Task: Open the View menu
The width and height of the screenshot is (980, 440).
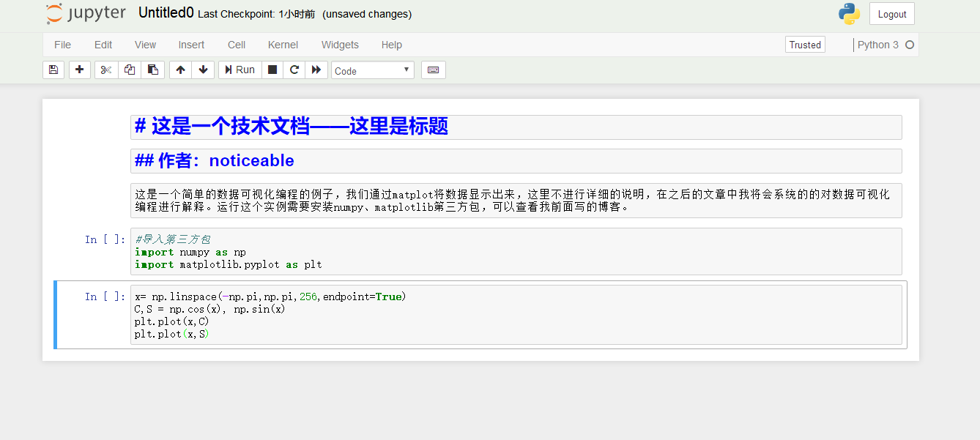Action: tap(146, 45)
